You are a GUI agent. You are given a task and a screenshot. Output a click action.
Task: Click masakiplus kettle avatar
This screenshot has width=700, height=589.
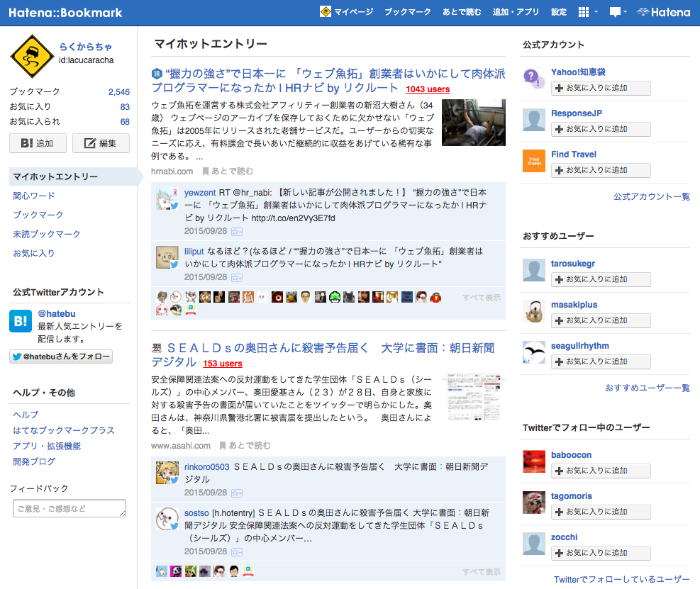534,311
